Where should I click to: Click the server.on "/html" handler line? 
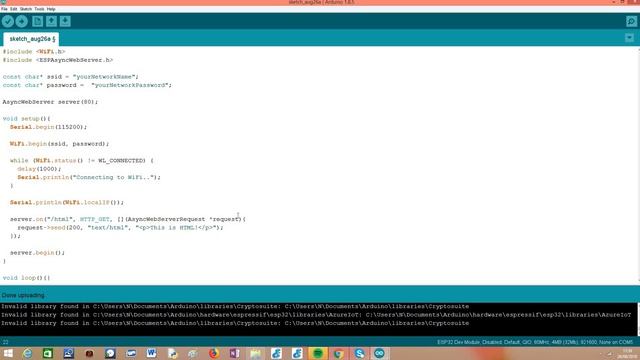pyautogui.click(x=128, y=219)
